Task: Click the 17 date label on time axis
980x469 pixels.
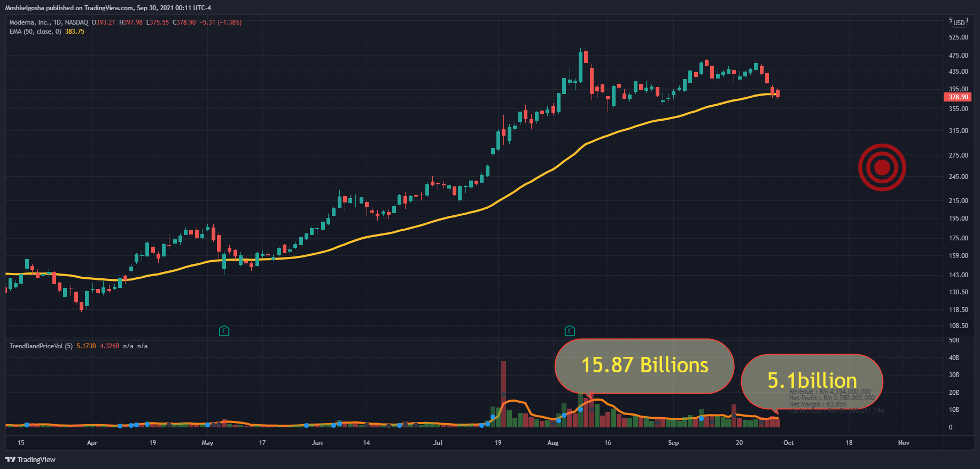Action: coord(262,443)
